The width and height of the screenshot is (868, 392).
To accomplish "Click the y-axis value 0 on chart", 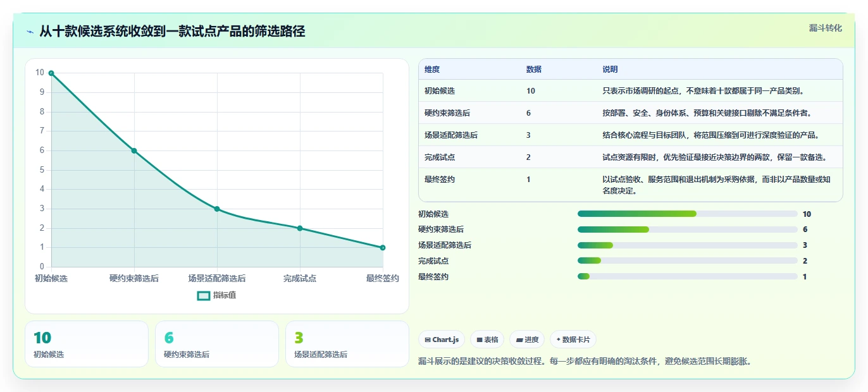I will [42, 267].
